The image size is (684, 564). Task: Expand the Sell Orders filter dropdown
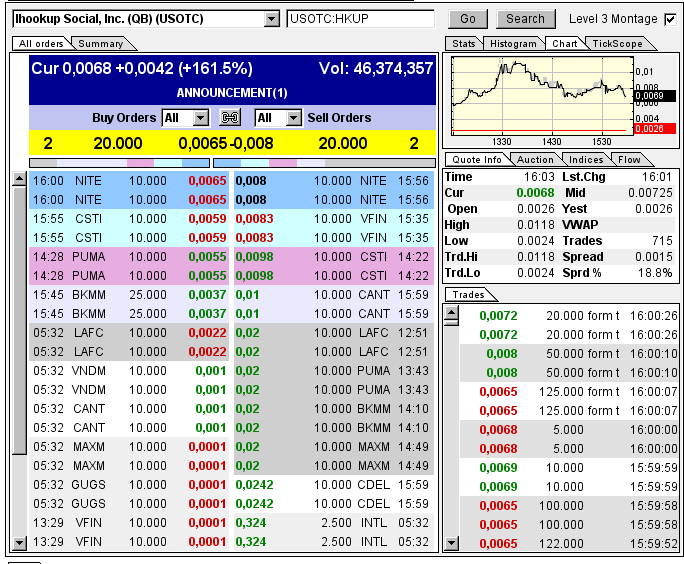pos(293,118)
